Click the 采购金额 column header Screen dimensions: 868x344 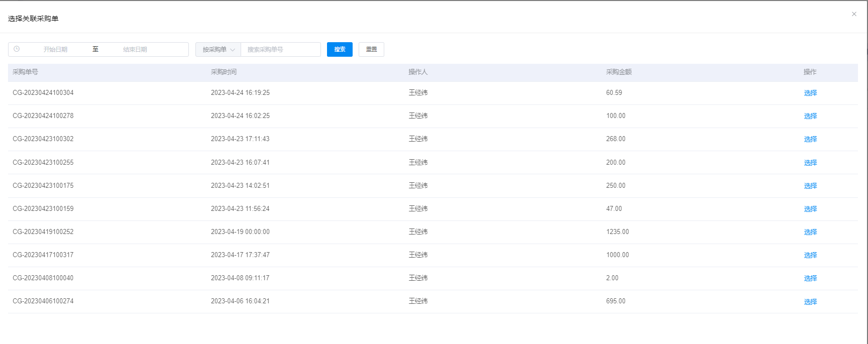pyautogui.click(x=618, y=72)
